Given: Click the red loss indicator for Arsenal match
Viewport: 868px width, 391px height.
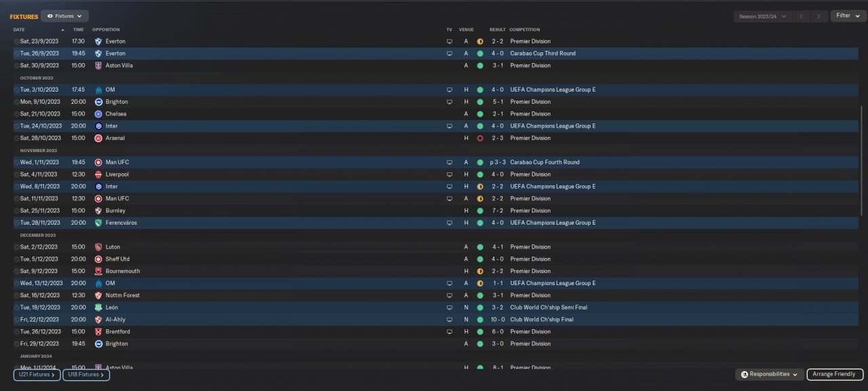Looking at the screenshot, I should point(480,138).
